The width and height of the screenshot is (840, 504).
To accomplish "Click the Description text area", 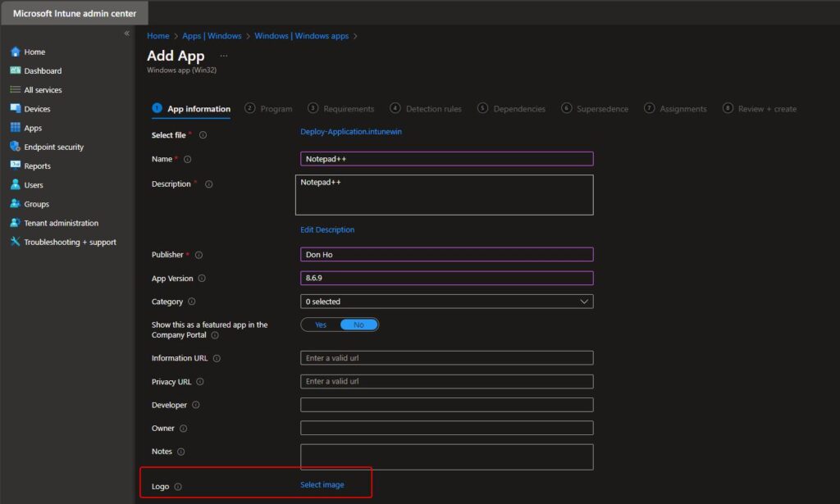I will tap(445, 195).
